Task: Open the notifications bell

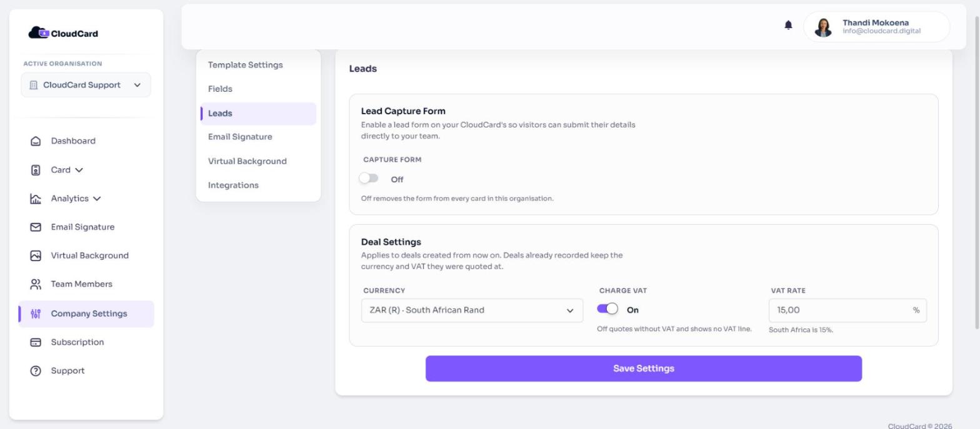Action: (788, 25)
